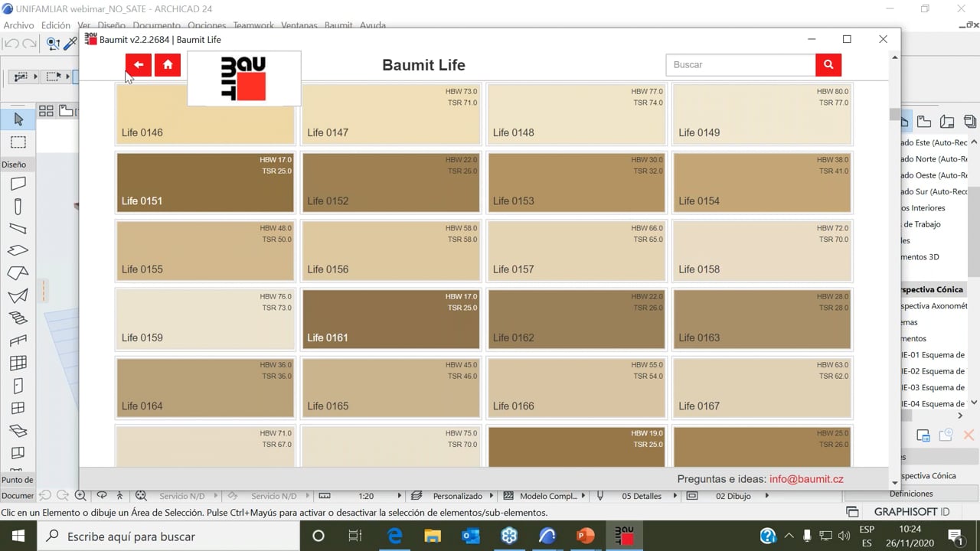
Task: Click the red delete X in navigator
Action: [x=969, y=435]
